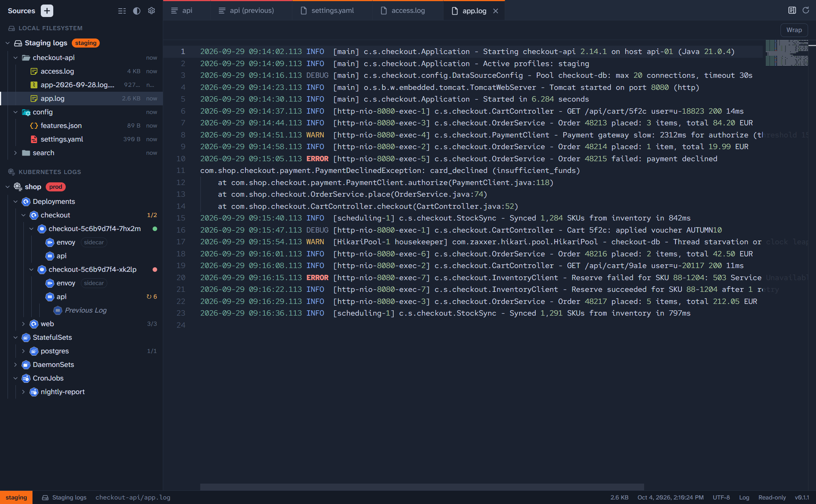The image size is (816, 504).
Task: Open the api container with 6 restarts
Action: [x=82, y=297]
